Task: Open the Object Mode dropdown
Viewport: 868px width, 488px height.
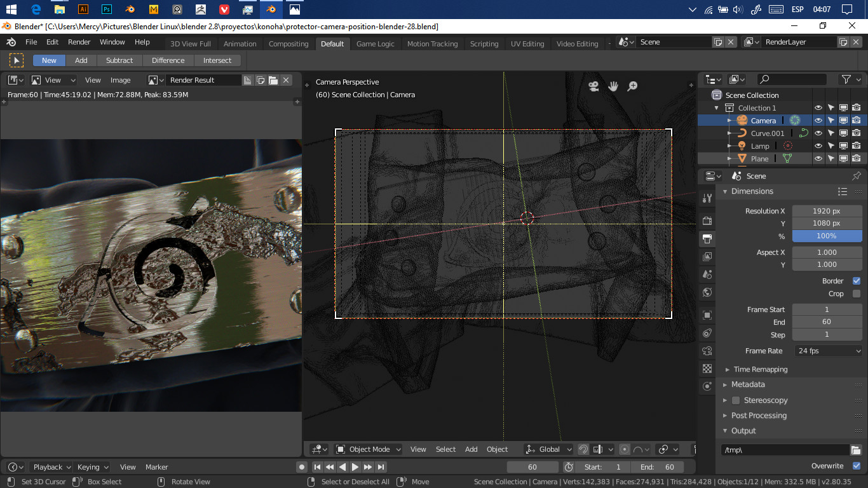Action: click(369, 449)
